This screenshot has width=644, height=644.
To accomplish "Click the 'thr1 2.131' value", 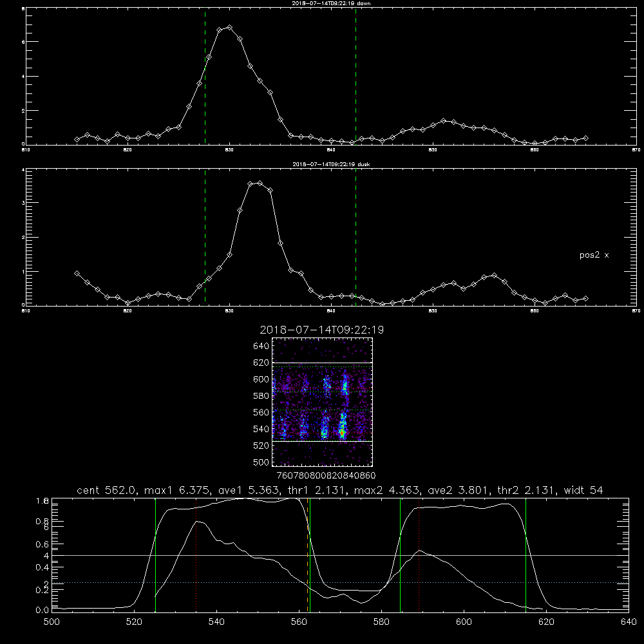I will (x=317, y=490).
